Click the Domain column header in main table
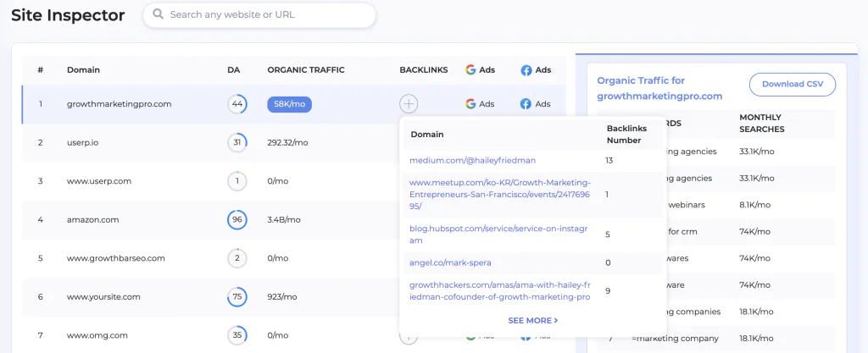Image resolution: width=868 pixels, height=353 pixels. 84,70
